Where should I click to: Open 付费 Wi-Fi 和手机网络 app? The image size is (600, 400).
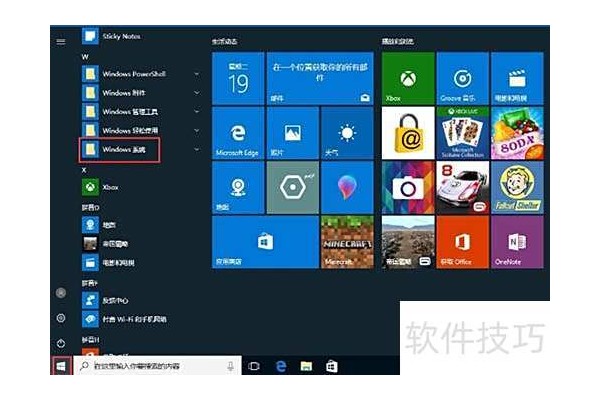[x=124, y=319]
